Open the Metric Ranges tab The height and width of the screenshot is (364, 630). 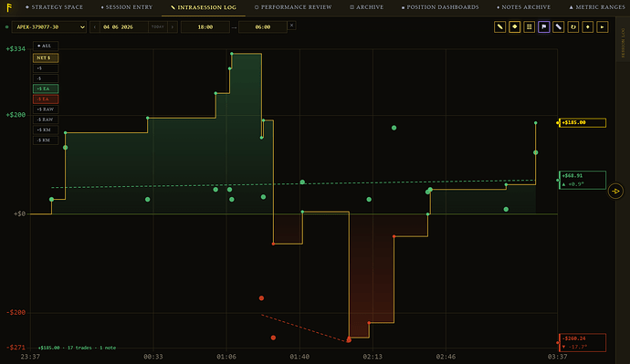click(x=597, y=7)
